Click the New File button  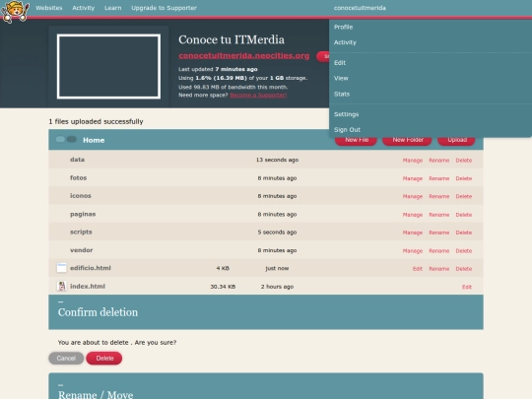click(x=357, y=140)
